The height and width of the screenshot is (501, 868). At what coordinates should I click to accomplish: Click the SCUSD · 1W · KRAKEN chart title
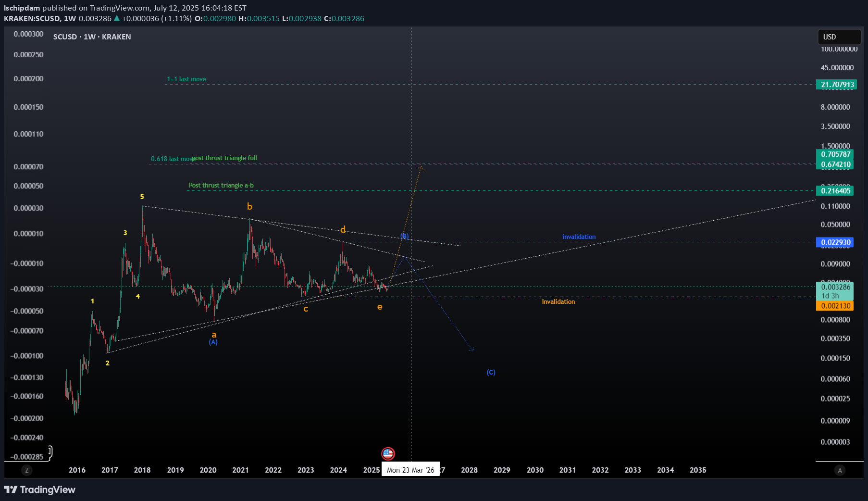coord(92,37)
